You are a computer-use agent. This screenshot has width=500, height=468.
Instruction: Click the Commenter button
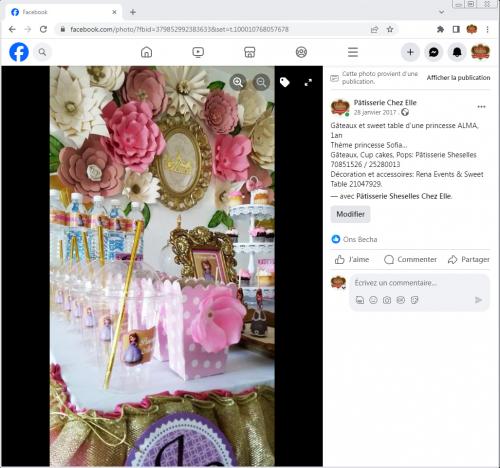click(x=410, y=259)
